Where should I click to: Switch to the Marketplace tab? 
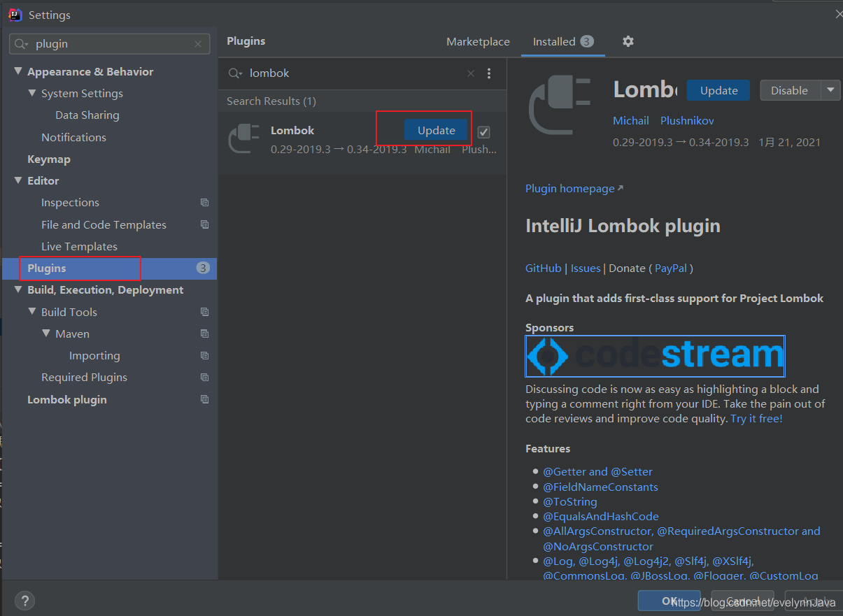coord(478,41)
